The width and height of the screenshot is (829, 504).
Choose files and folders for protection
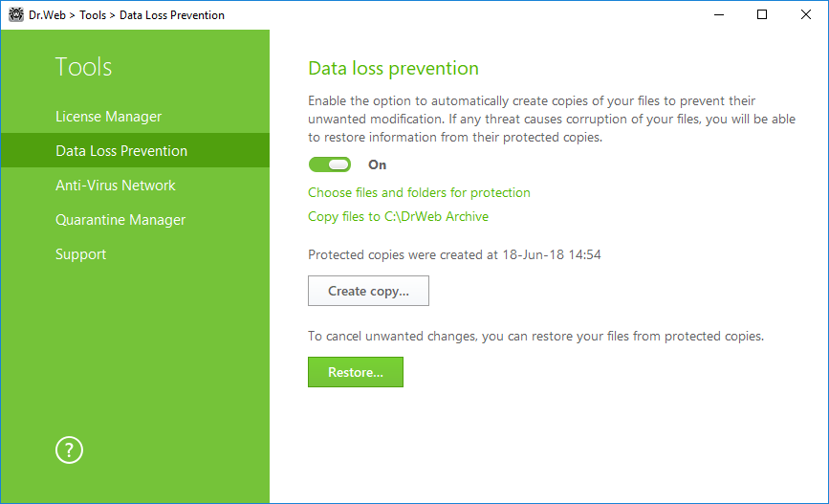coord(419,192)
